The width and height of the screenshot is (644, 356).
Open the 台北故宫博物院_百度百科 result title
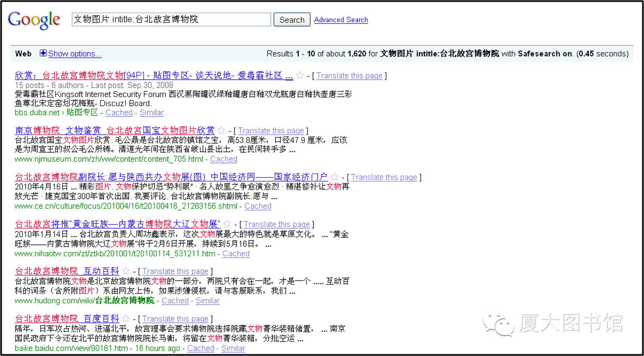67,319
